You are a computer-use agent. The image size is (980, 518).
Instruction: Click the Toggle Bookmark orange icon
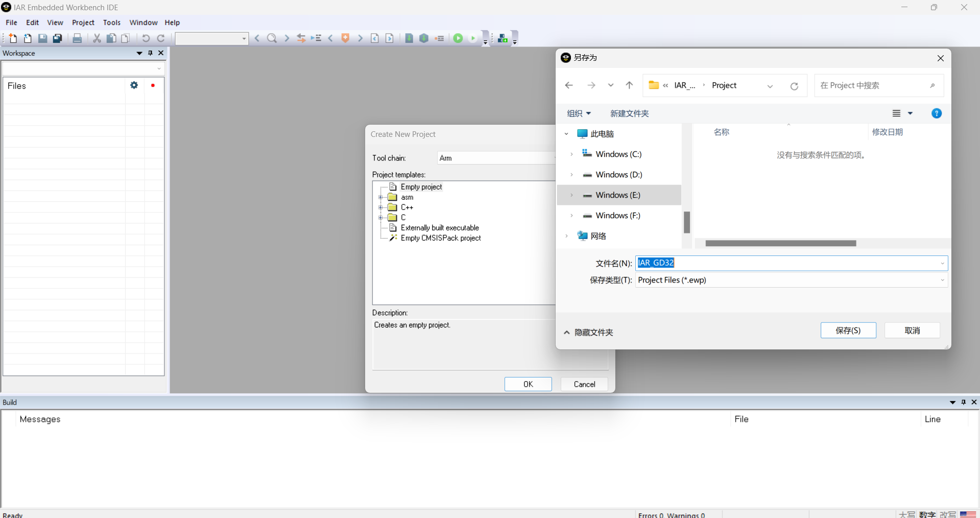pyautogui.click(x=346, y=38)
